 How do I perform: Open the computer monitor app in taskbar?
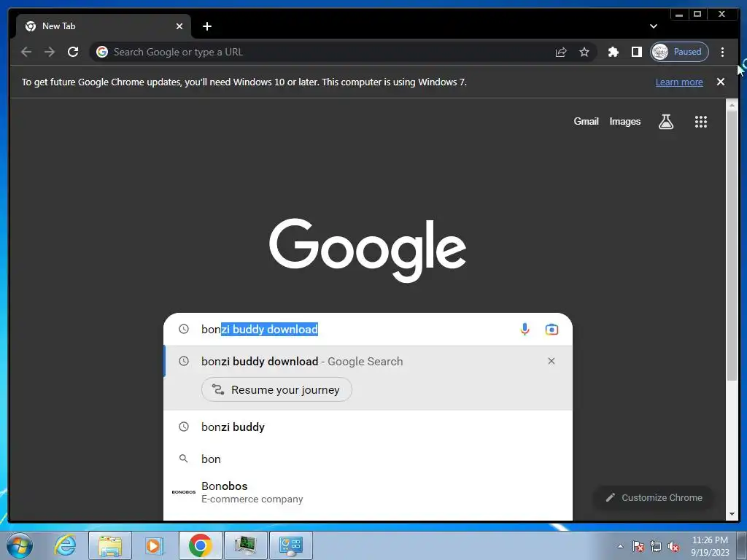click(x=245, y=545)
